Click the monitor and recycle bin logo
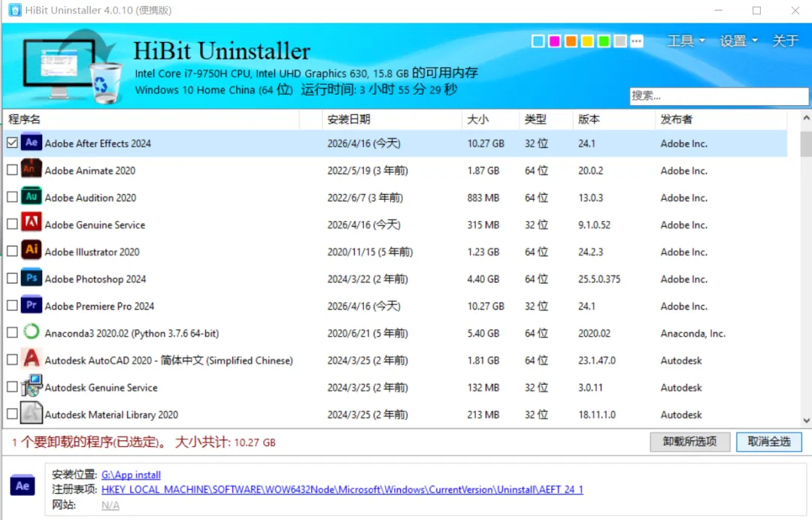 click(71, 66)
